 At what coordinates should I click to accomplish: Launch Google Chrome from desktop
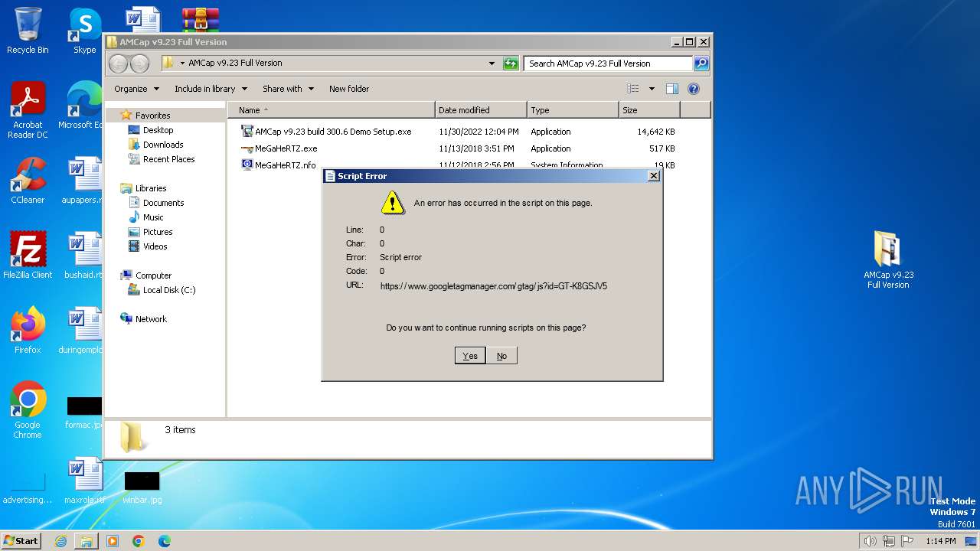tap(28, 409)
